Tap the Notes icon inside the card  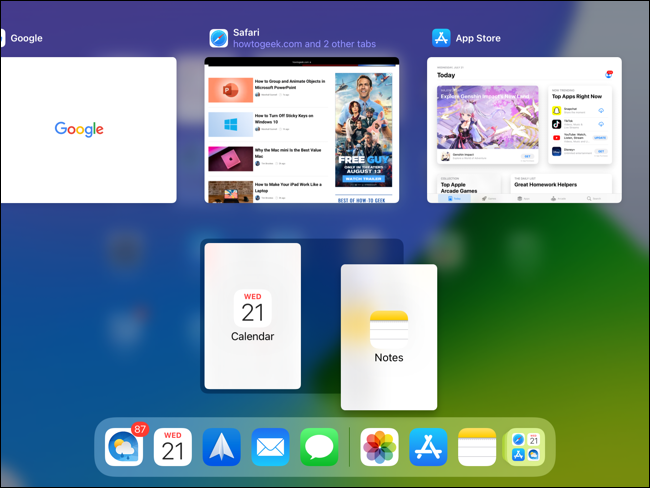(389, 330)
